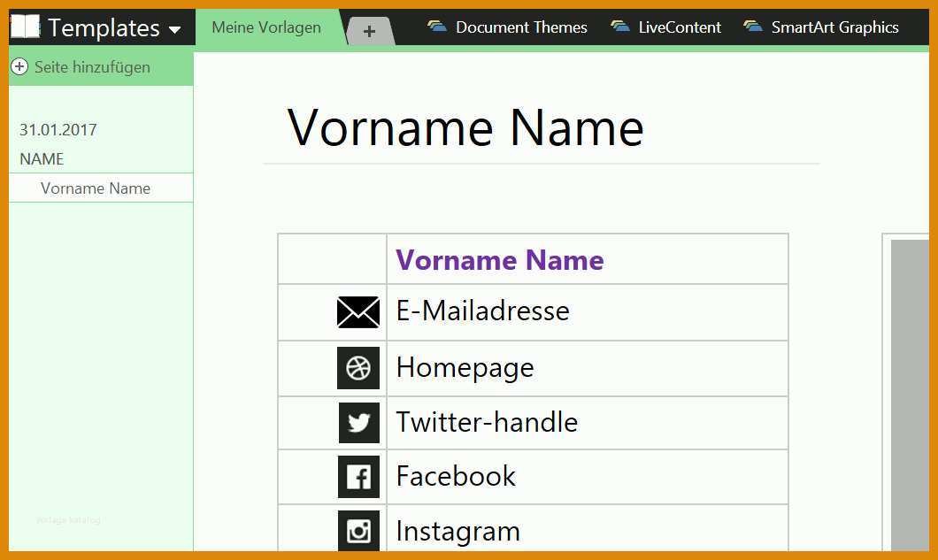Click the Homepage table cell
The image size is (938, 560).
588,369
